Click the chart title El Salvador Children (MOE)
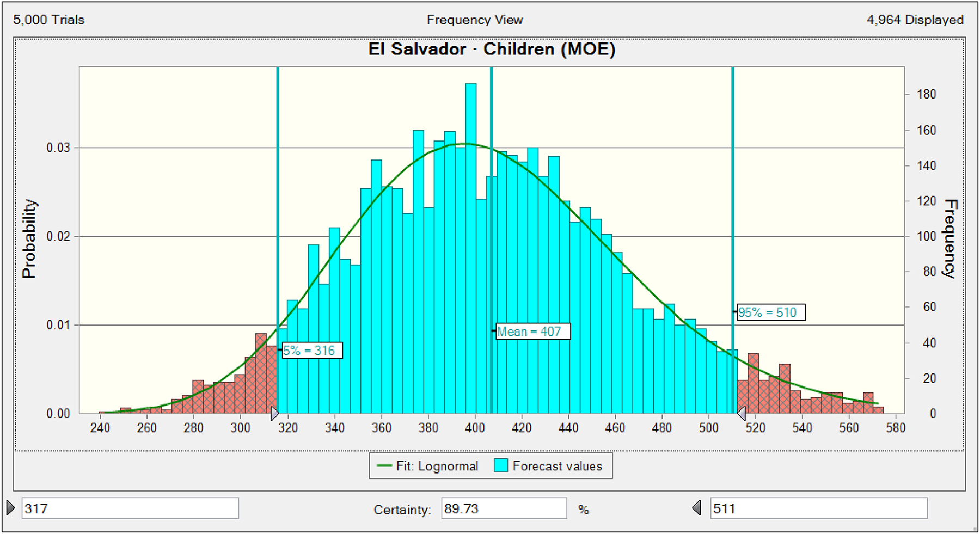 tap(492, 50)
